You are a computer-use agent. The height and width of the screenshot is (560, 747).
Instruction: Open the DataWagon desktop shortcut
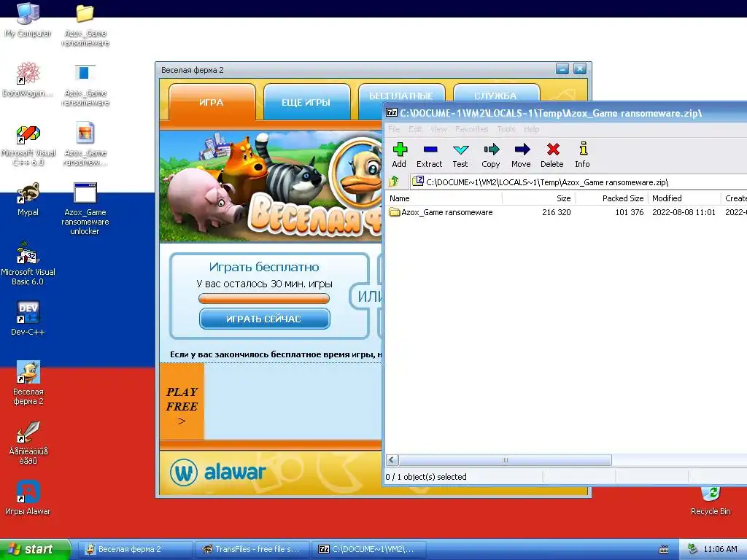pyautogui.click(x=28, y=79)
